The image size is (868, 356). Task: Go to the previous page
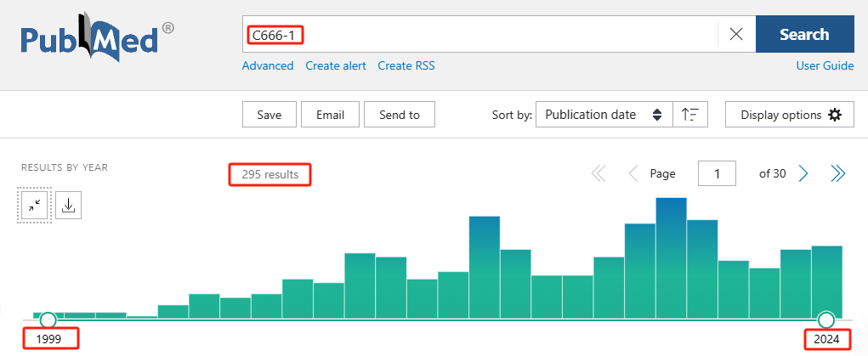coord(633,174)
